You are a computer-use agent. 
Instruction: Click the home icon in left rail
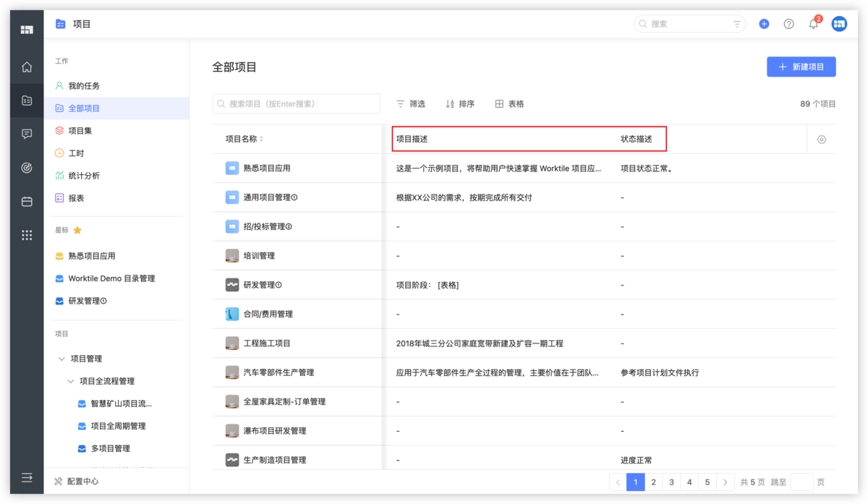tap(27, 67)
